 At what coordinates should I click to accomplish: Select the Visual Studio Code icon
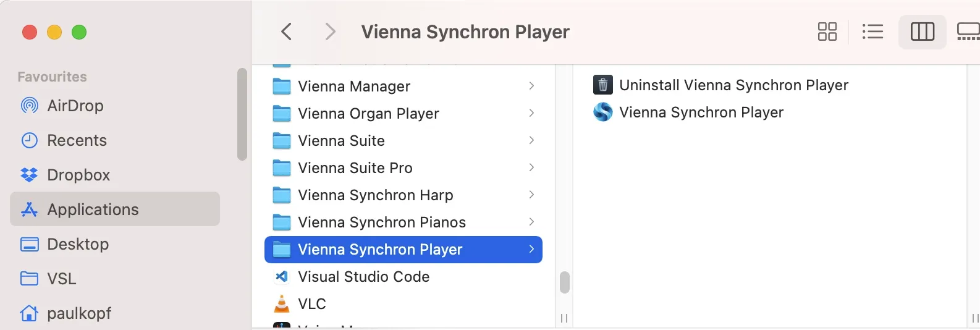click(282, 276)
